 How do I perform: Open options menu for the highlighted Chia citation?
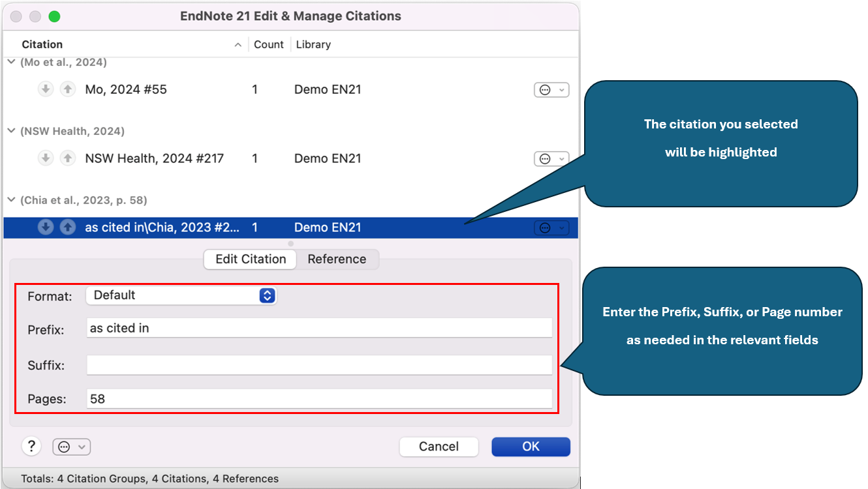551,227
